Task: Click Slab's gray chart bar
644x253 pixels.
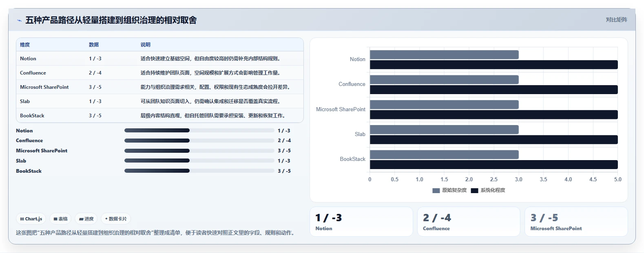Action: [x=444, y=130]
